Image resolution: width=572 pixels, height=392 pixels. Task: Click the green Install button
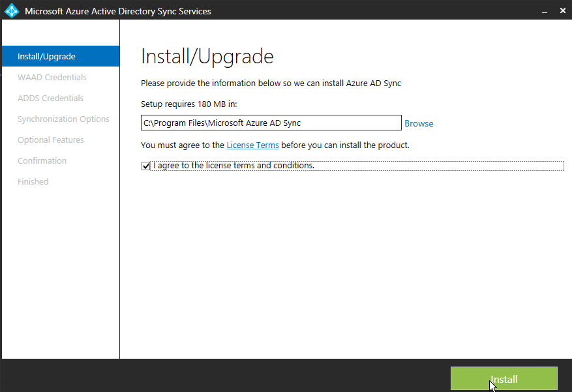click(504, 379)
